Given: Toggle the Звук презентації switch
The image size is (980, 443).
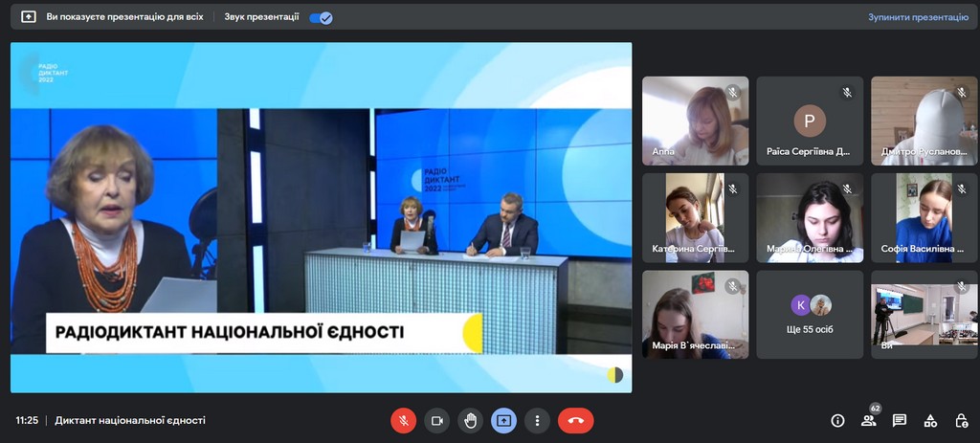Looking at the screenshot, I should click(x=321, y=17).
